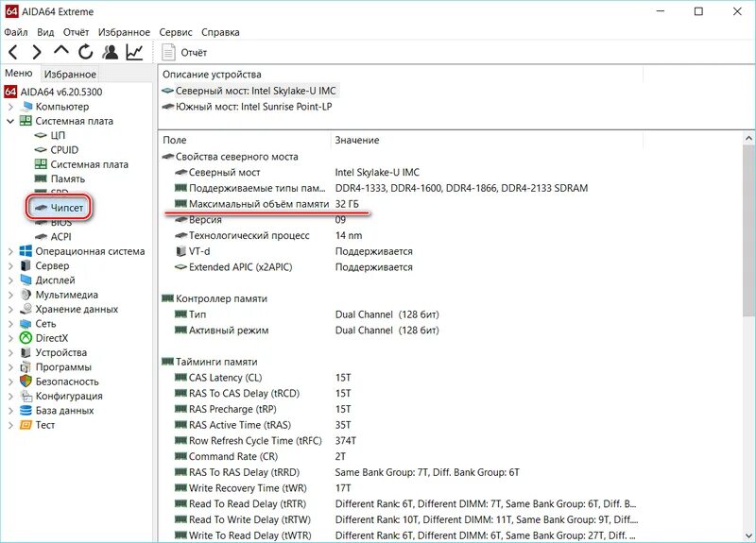Select Компьютер item in the tree
The width and height of the screenshot is (756, 543).
(x=62, y=107)
